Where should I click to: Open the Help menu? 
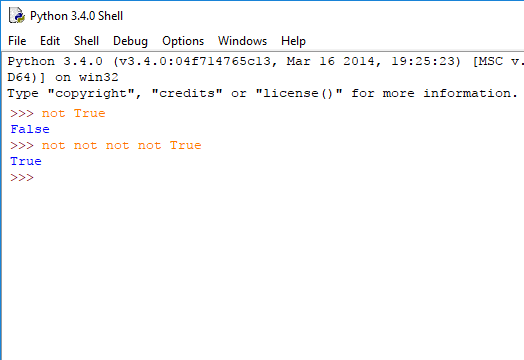293,41
